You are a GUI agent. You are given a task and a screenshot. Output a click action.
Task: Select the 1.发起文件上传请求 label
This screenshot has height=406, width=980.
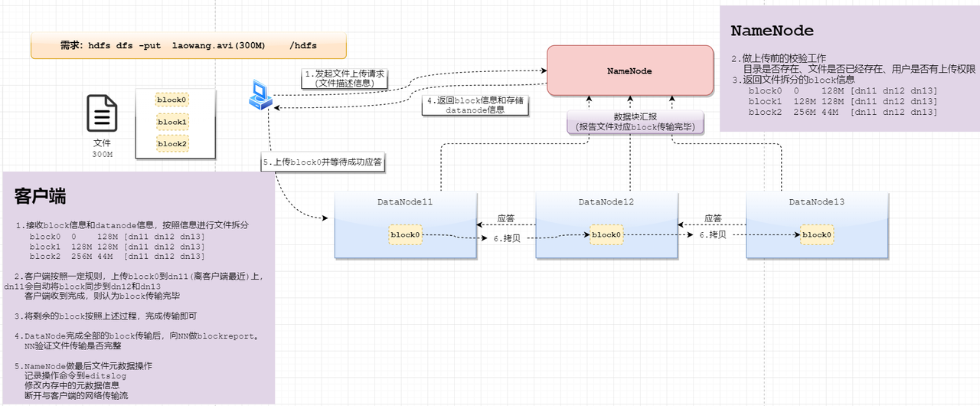(345, 78)
